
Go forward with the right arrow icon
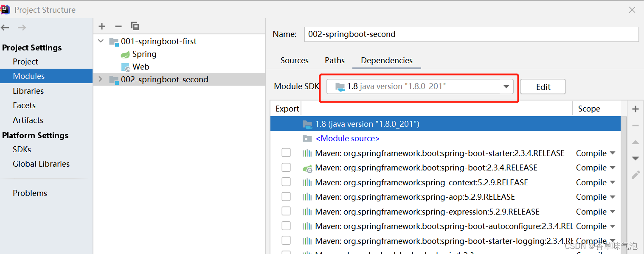pyautogui.click(x=22, y=28)
